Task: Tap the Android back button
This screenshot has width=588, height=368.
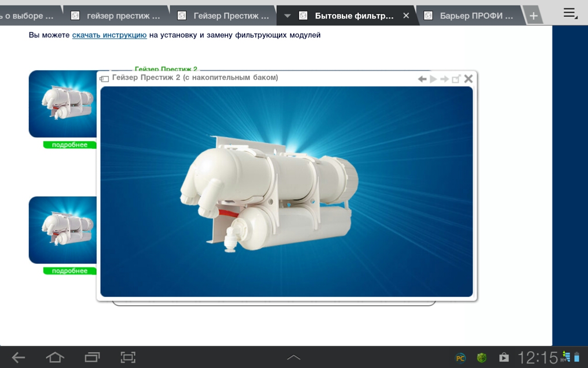Action: click(18, 357)
